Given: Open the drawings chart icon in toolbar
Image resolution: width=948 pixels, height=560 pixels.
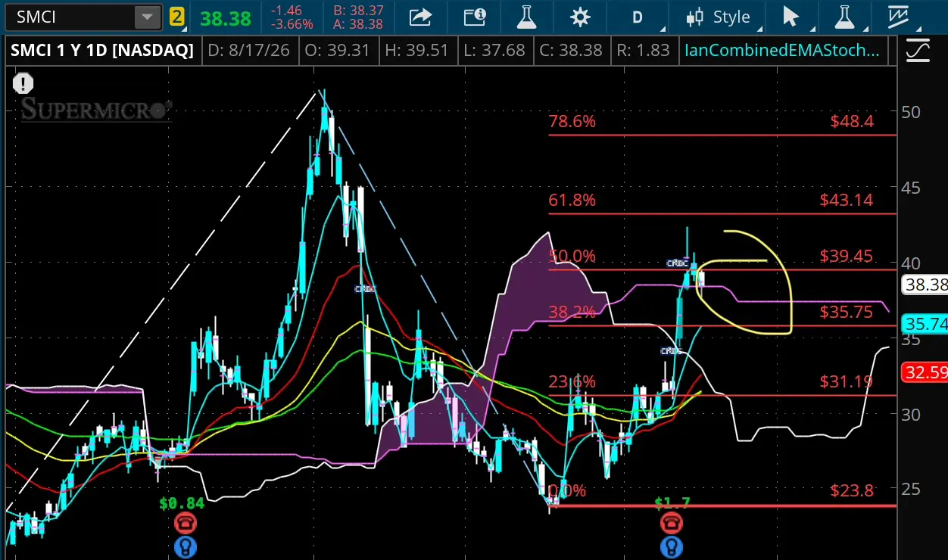Looking at the screenshot, I should 899,17.
